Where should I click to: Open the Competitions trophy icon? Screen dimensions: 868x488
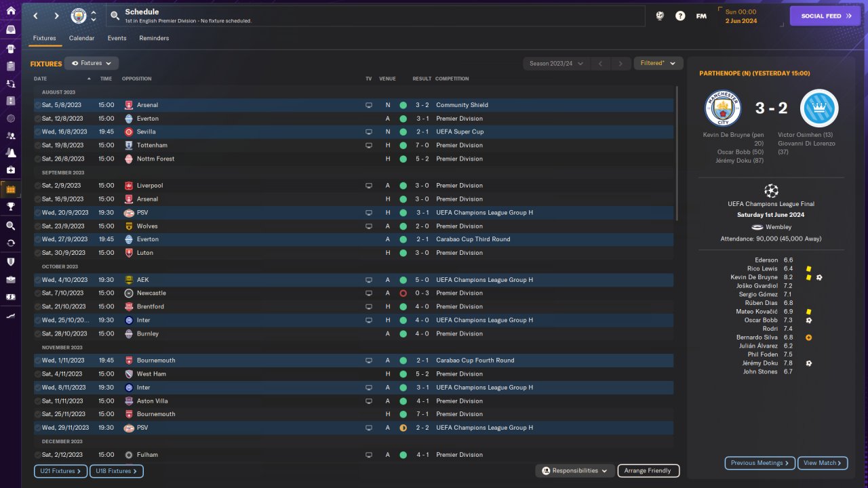(10, 207)
